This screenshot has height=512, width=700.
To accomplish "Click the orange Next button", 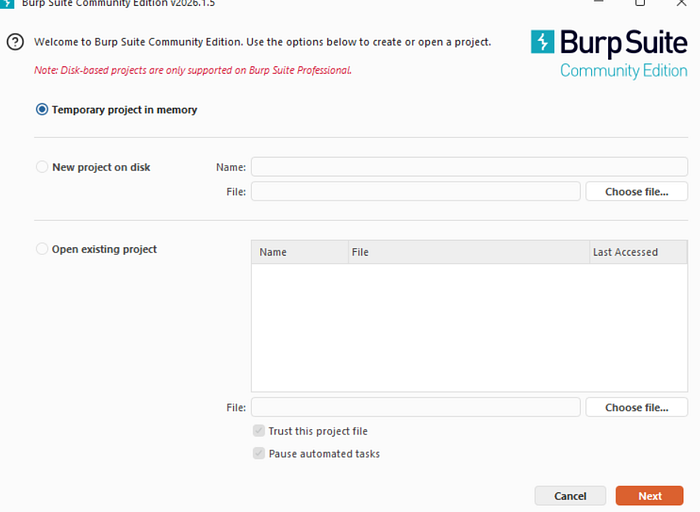I will pyautogui.click(x=650, y=496).
